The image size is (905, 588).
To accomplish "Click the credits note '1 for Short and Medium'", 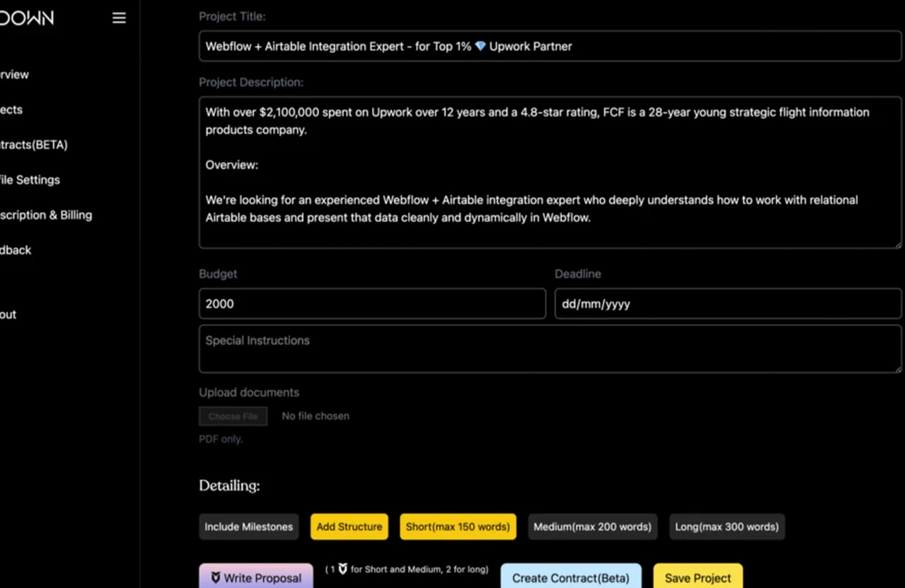I will coord(407,570).
